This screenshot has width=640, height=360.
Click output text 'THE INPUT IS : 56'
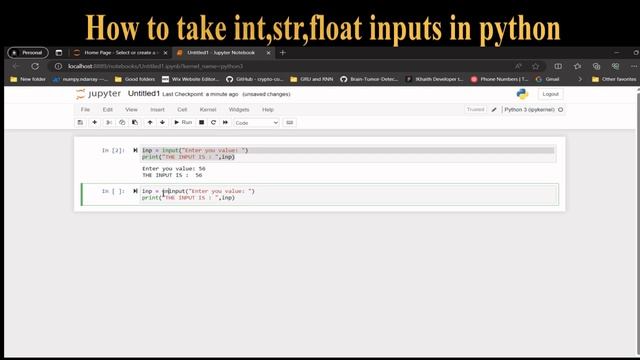[172, 175]
